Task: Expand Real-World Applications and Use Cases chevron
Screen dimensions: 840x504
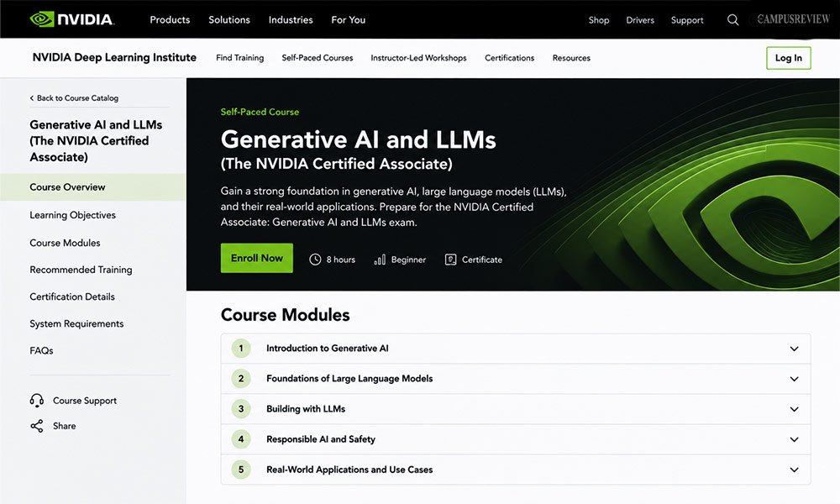Action: click(x=794, y=470)
